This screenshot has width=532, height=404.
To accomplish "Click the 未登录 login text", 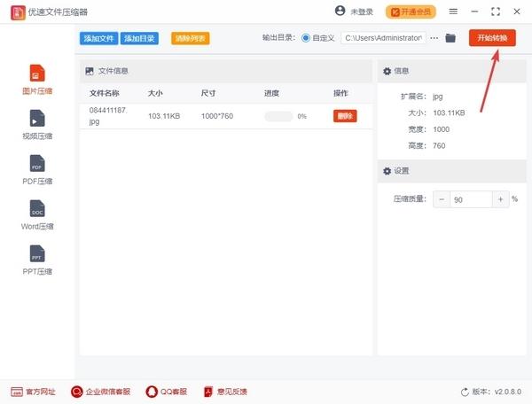I will tap(362, 12).
